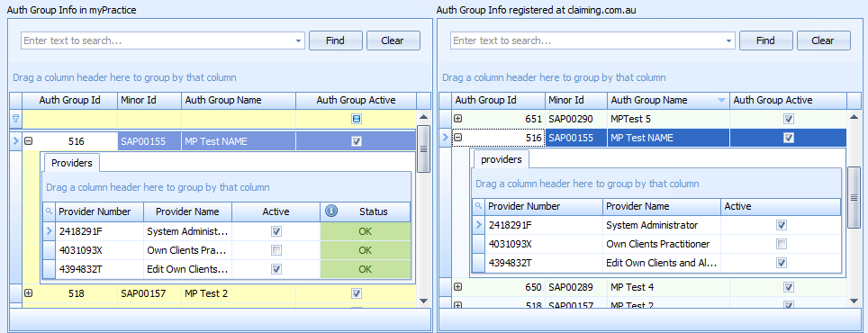Toggle Active checkbox for System Administrator in right grid

pos(782,225)
